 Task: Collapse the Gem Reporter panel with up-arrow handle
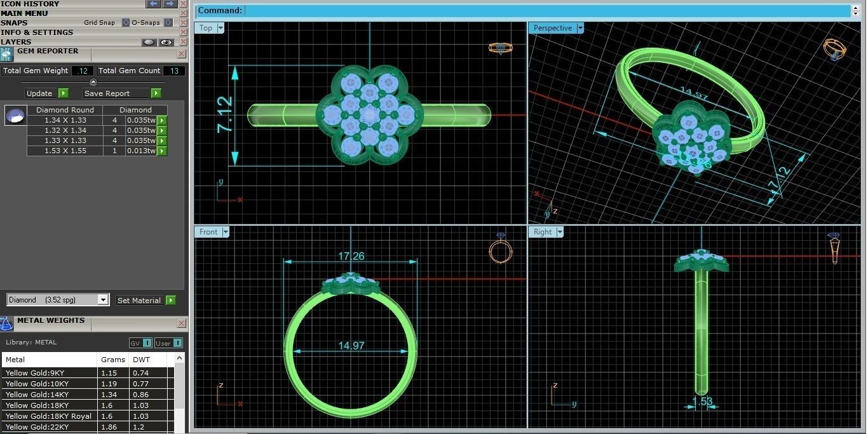pyautogui.click(x=93, y=82)
